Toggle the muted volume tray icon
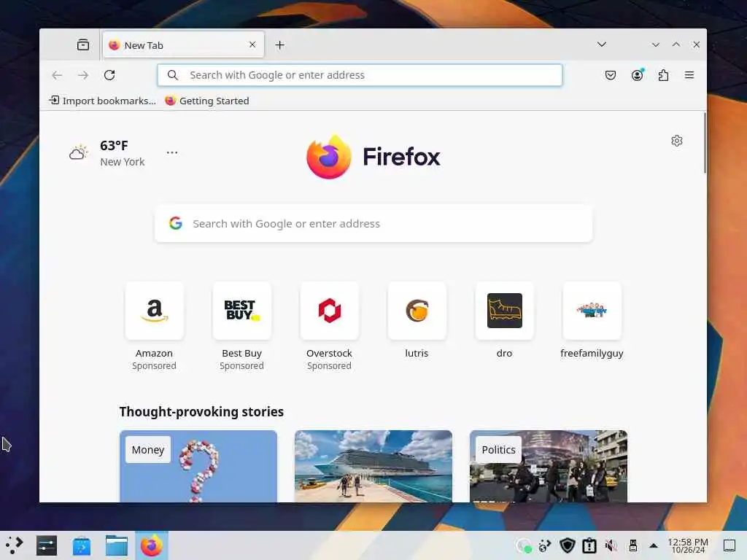The image size is (747, 560). [x=611, y=545]
